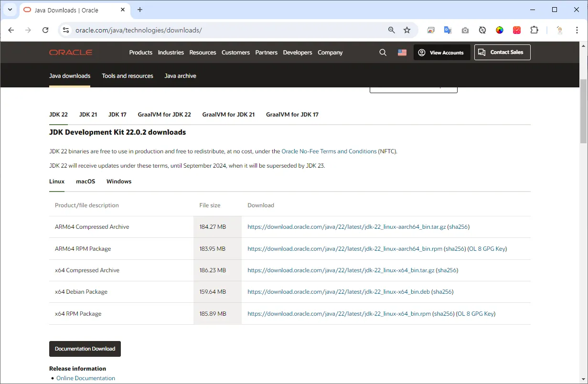Open the Partners menu

click(266, 53)
